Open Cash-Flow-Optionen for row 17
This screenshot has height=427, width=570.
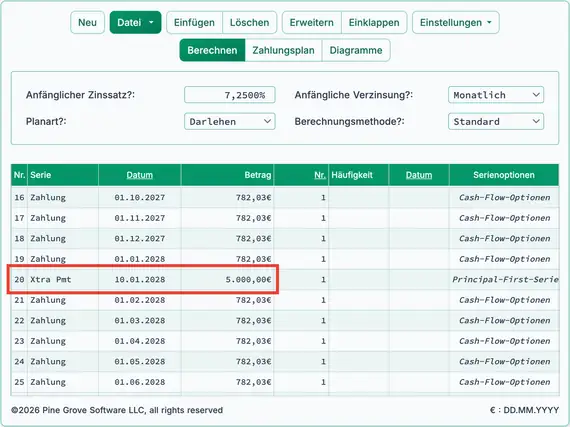504,218
